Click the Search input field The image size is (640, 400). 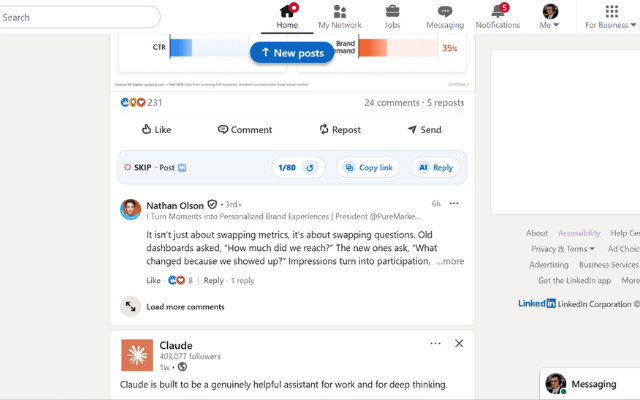click(80, 17)
